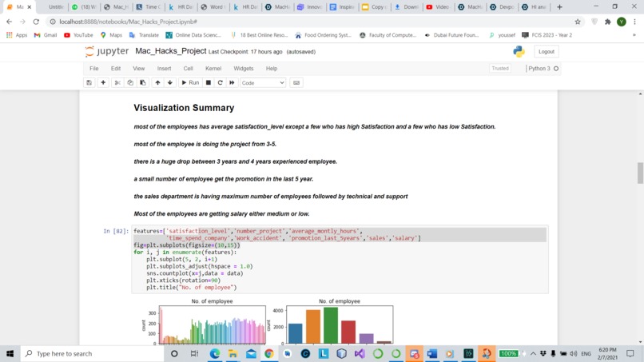
Task: Switch to the Video YouTube tab
Action: tap(438, 7)
